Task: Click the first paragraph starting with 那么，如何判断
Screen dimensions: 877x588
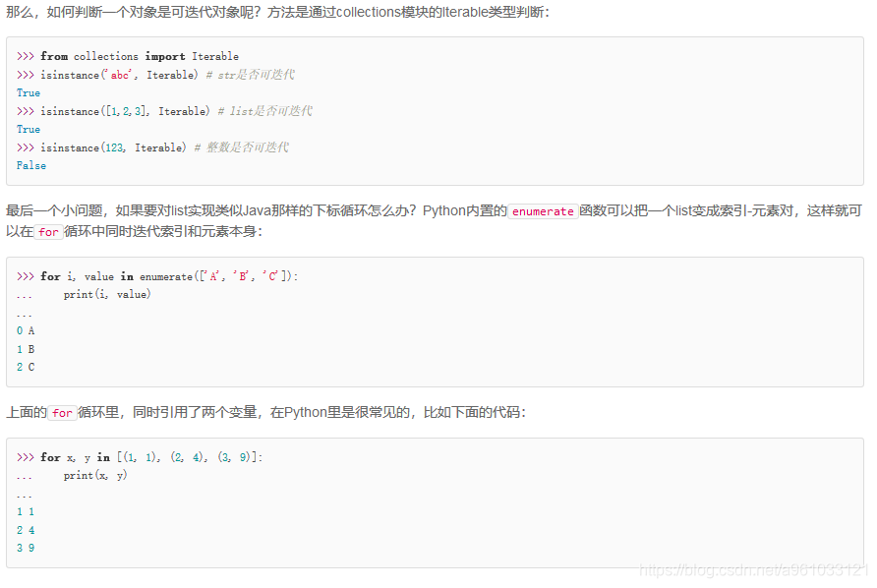Action: point(278,12)
